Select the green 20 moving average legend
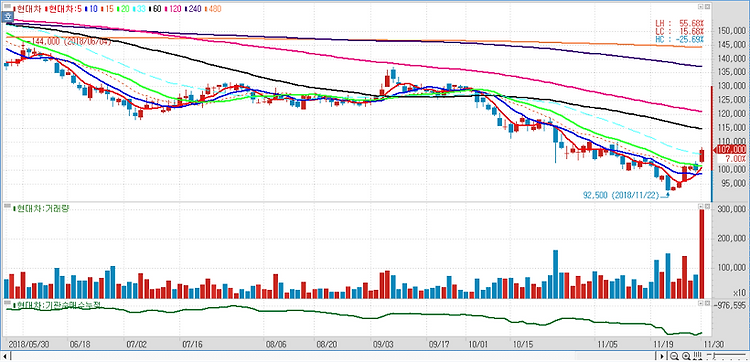Image resolution: width=750 pixels, height=362 pixels. click(123, 9)
